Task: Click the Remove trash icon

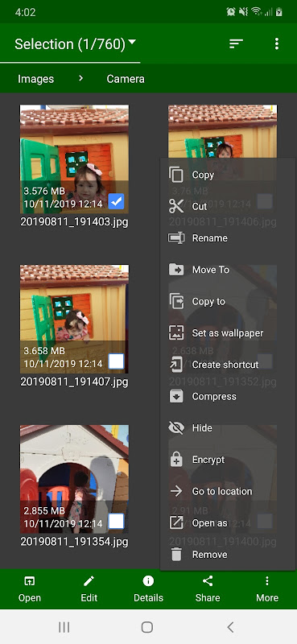Action: pos(176,555)
